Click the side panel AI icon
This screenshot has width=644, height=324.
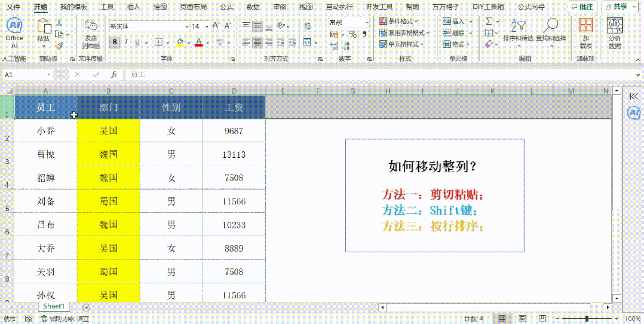[634, 112]
